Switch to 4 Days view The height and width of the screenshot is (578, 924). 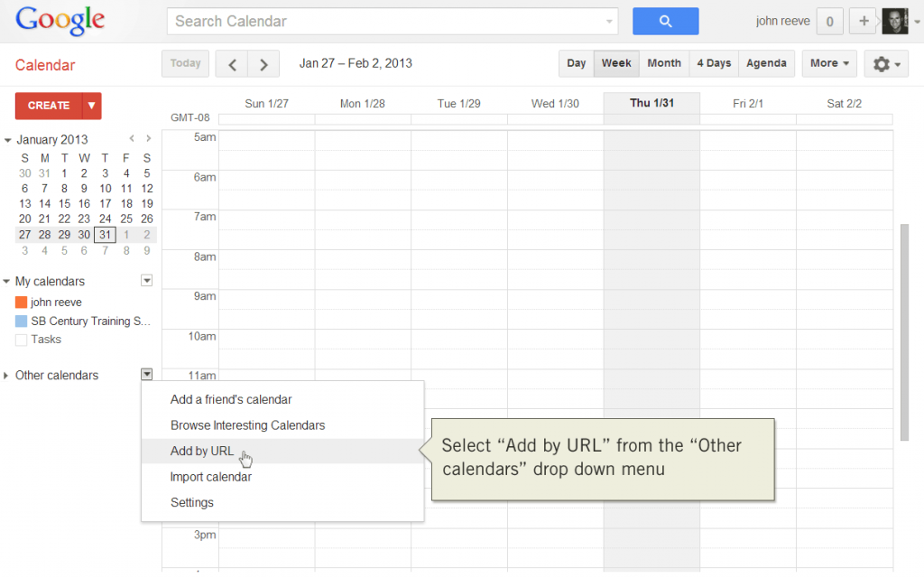pos(714,63)
